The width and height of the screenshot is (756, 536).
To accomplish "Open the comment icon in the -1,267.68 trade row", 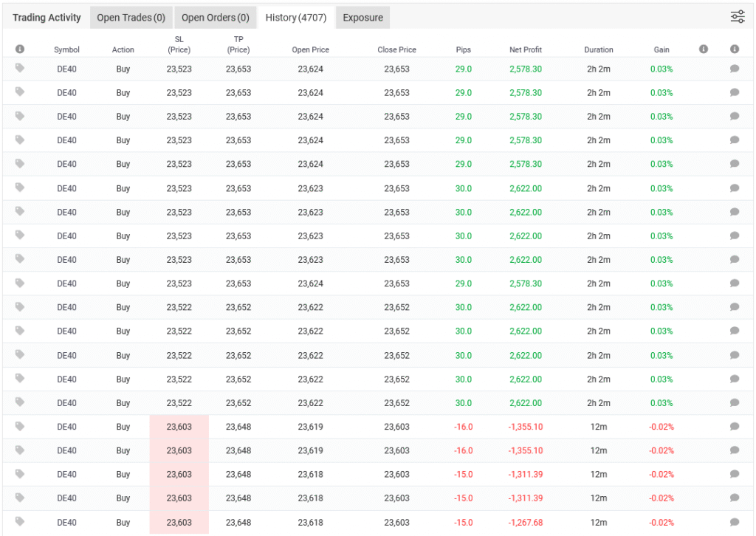I will (x=735, y=523).
